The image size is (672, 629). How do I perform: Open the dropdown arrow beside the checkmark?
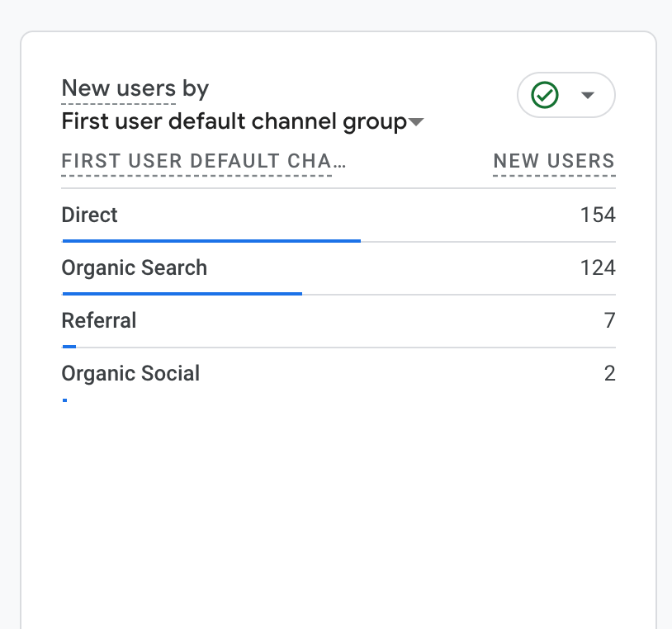[588, 96]
